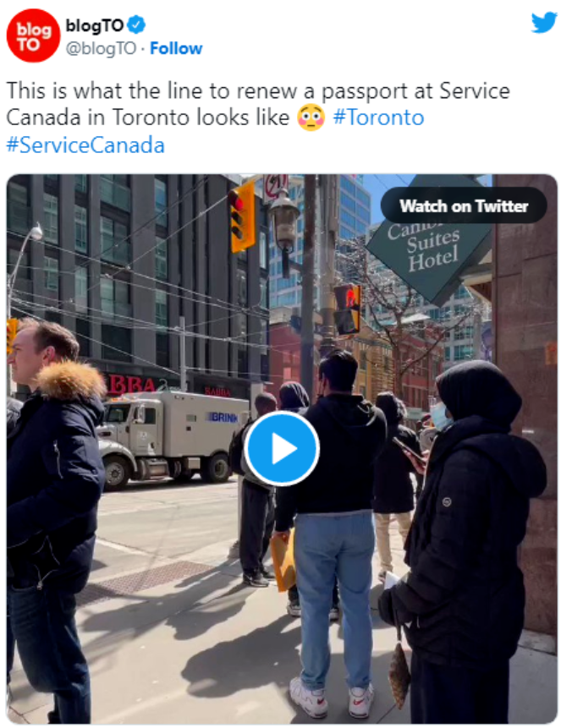
Task: Click the yellow traffic light in video
Action: 242,216
